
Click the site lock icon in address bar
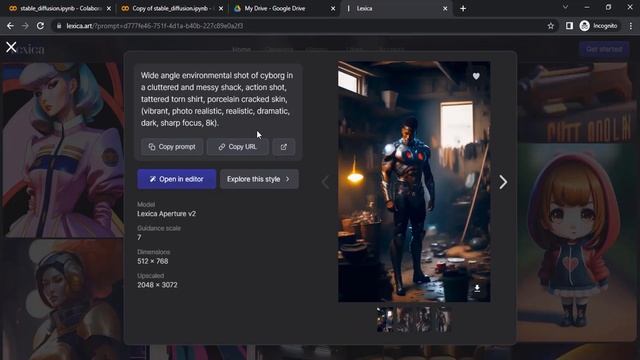coord(59,26)
